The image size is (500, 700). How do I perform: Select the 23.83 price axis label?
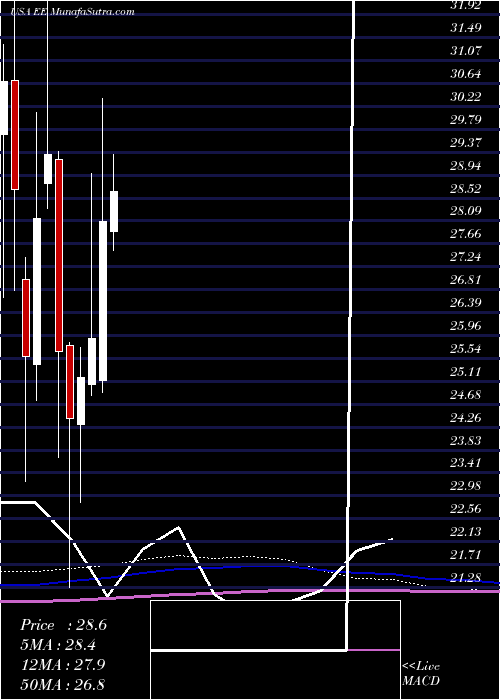[x=466, y=441]
